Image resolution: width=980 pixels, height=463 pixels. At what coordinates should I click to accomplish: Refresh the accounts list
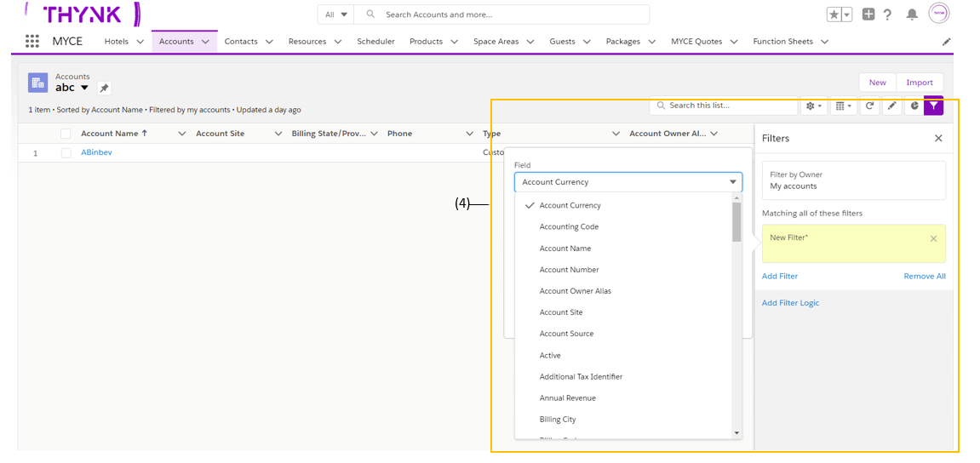(869, 106)
